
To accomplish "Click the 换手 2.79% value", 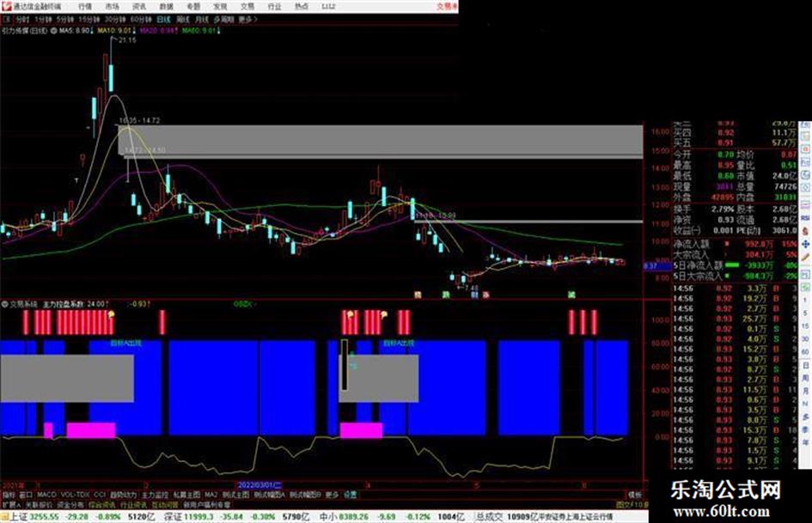I will click(723, 210).
